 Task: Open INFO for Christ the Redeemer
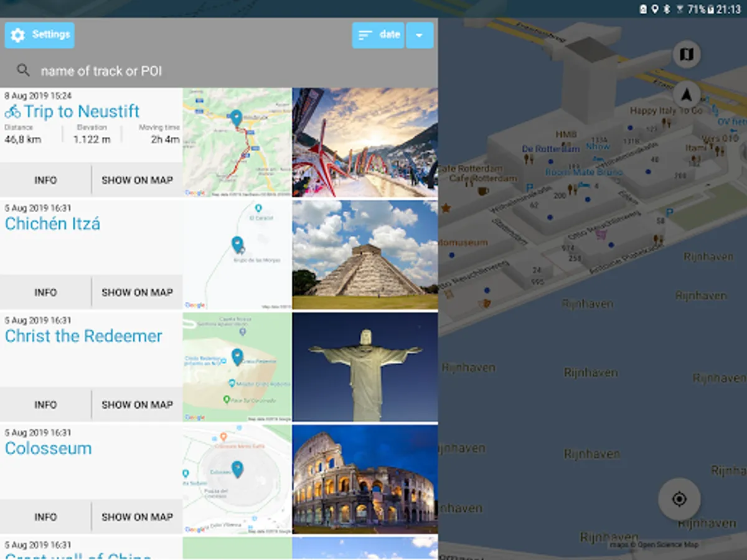click(45, 404)
